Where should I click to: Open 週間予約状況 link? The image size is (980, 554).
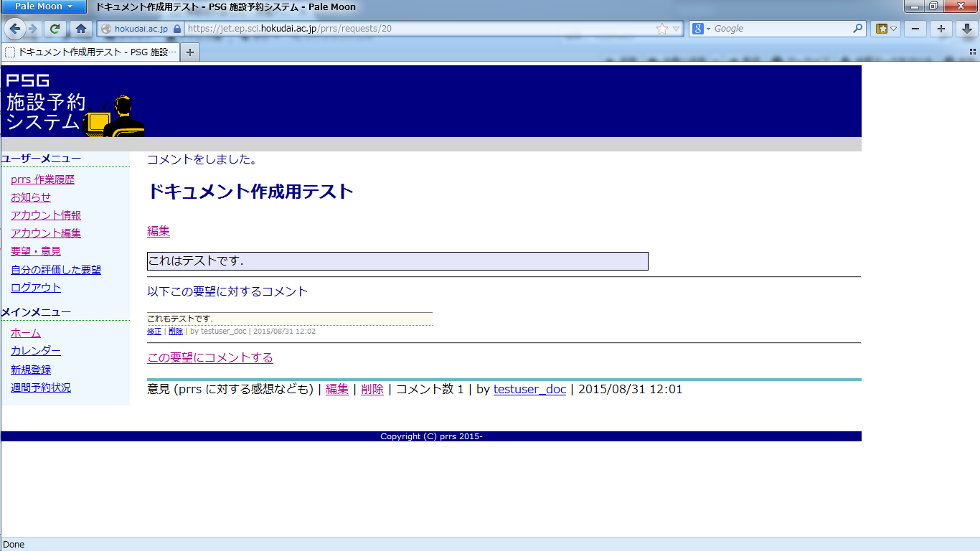(41, 388)
